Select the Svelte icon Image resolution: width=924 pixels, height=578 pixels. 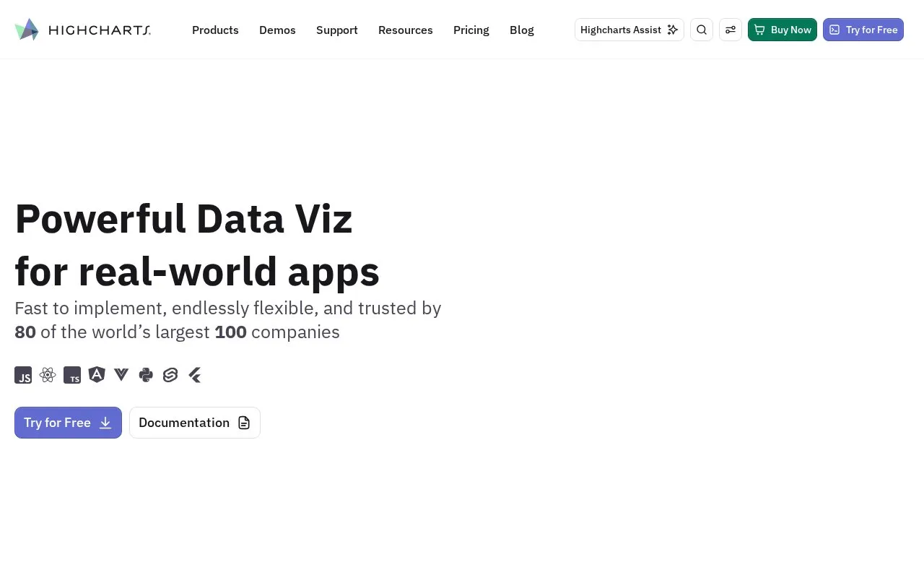(170, 375)
